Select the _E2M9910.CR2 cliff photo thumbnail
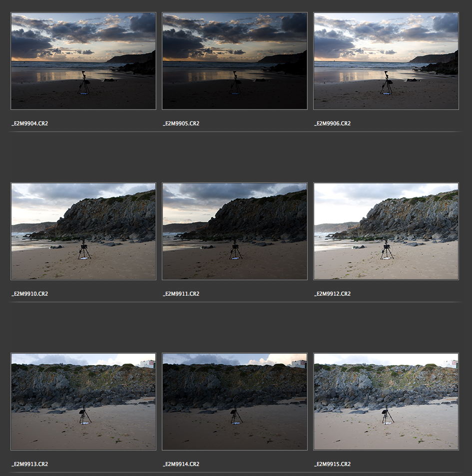This screenshot has width=472, height=476. click(83, 231)
